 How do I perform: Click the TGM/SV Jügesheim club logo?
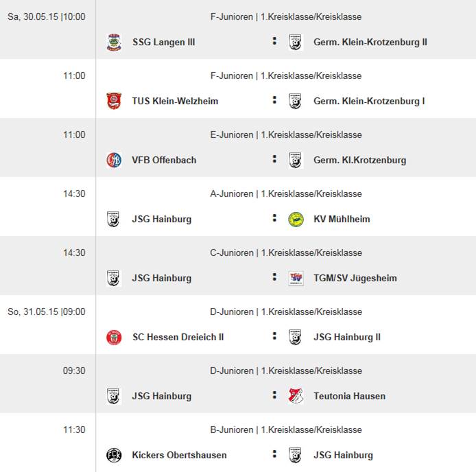(296, 279)
